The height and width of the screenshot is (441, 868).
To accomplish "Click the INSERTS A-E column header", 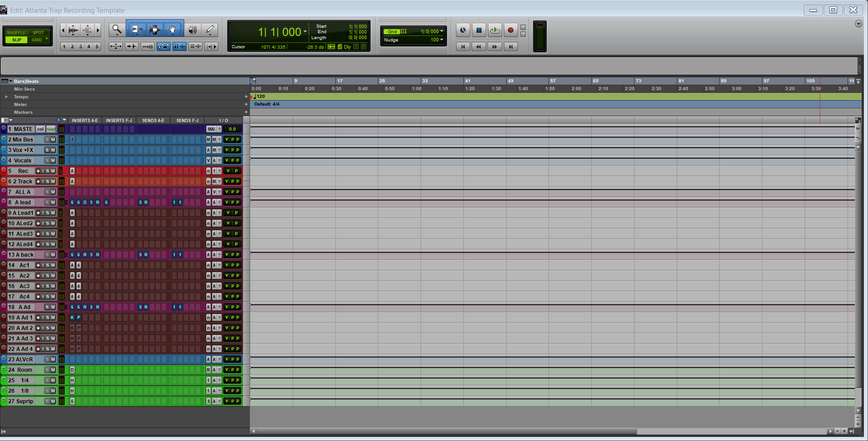I will 85,121.
